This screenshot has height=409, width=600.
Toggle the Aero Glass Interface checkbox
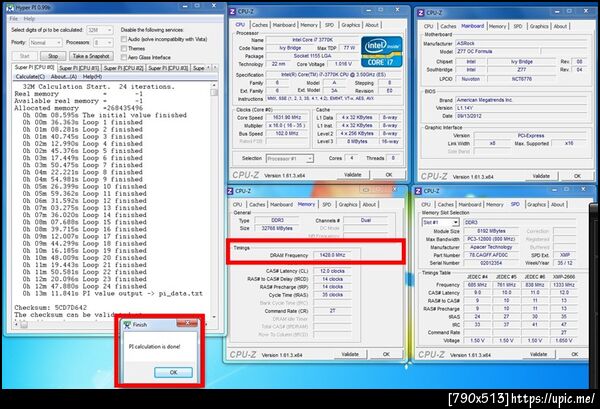tap(124, 57)
